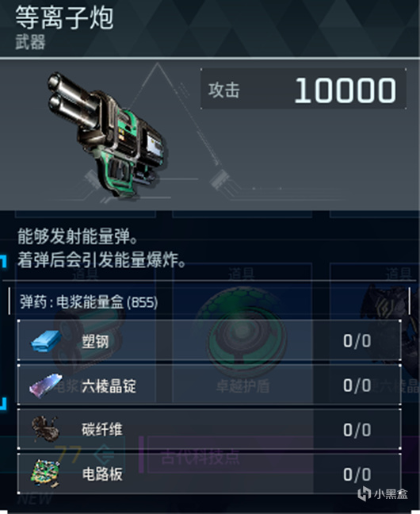The width and height of the screenshot is (420, 514).
Task: Select the 六棱晶锭 material row
Action: pos(209,385)
